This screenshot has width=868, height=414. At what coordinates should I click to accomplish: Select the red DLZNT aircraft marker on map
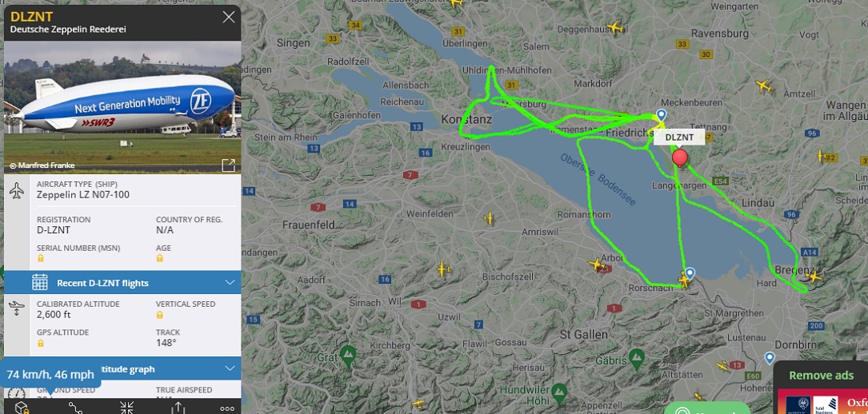pyautogui.click(x=680, y=157)
